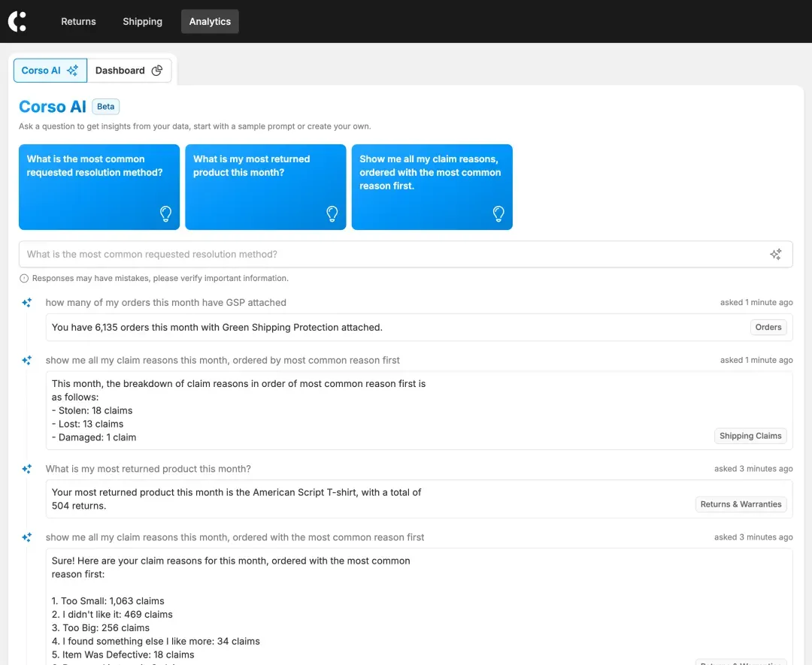
Task: Open the Shipping menu item
Action: 142,21
